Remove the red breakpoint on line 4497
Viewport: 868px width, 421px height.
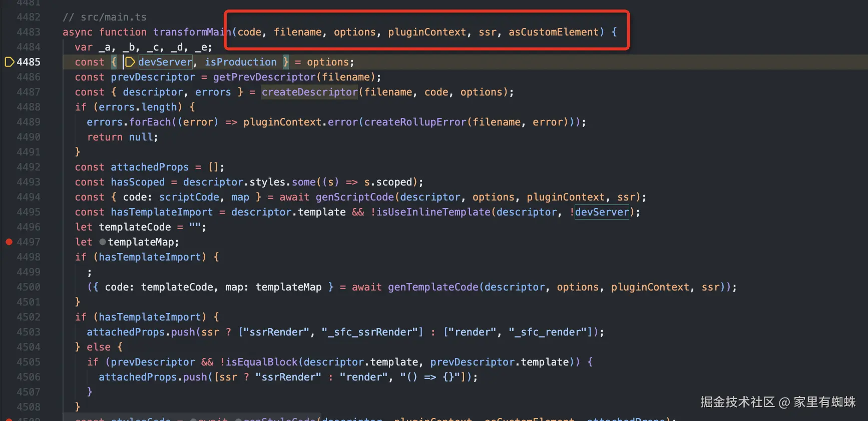click(9, 242)
